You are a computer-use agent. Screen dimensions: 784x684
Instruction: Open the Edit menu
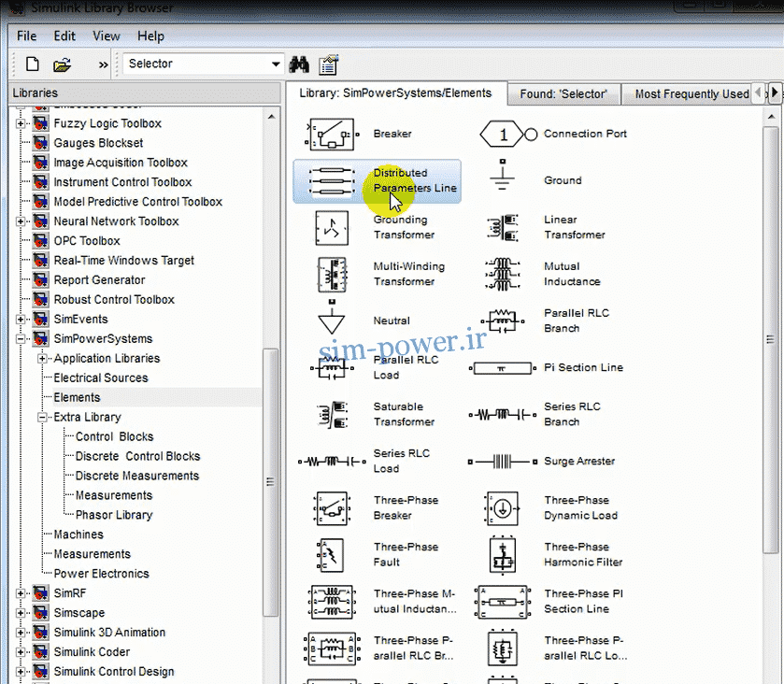point(64,36)
